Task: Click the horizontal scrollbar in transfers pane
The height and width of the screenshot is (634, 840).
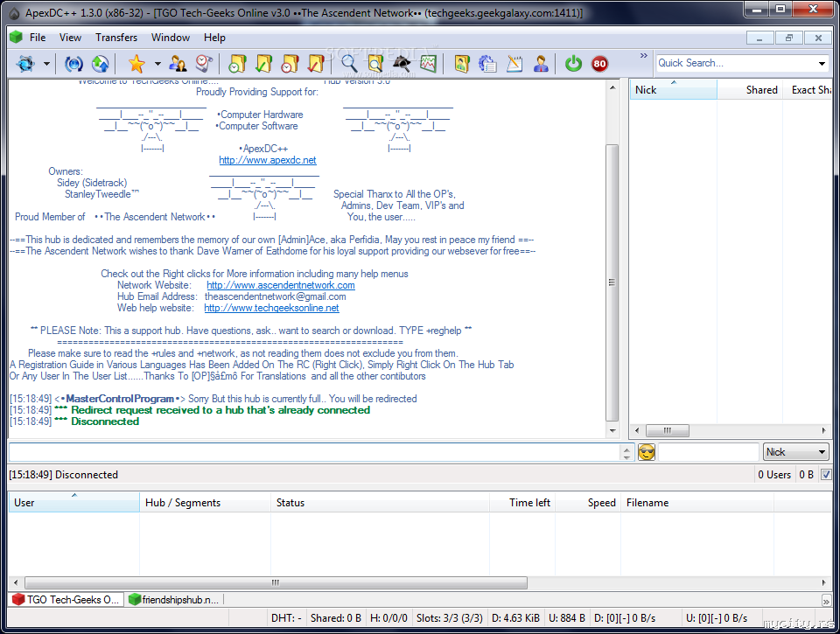Action: [420, 582]
